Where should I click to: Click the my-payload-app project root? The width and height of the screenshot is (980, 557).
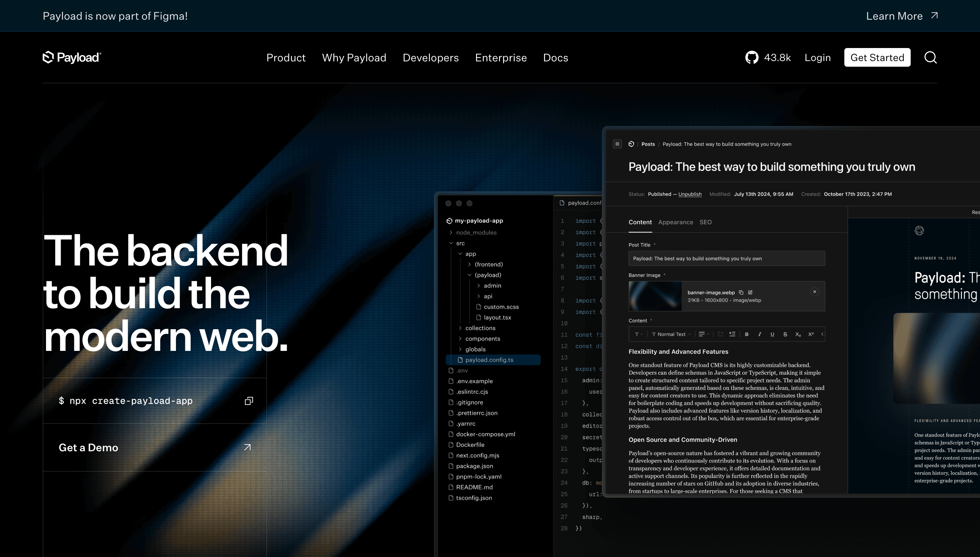coord(475,220)
